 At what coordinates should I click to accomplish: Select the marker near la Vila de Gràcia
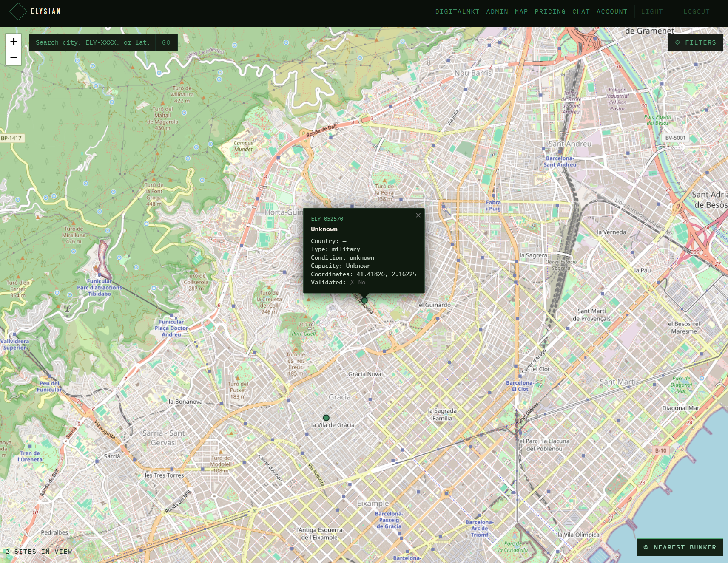(326, 418)
